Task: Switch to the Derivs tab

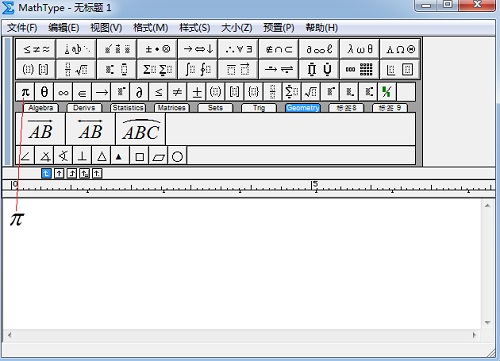Action: [84, 108]
